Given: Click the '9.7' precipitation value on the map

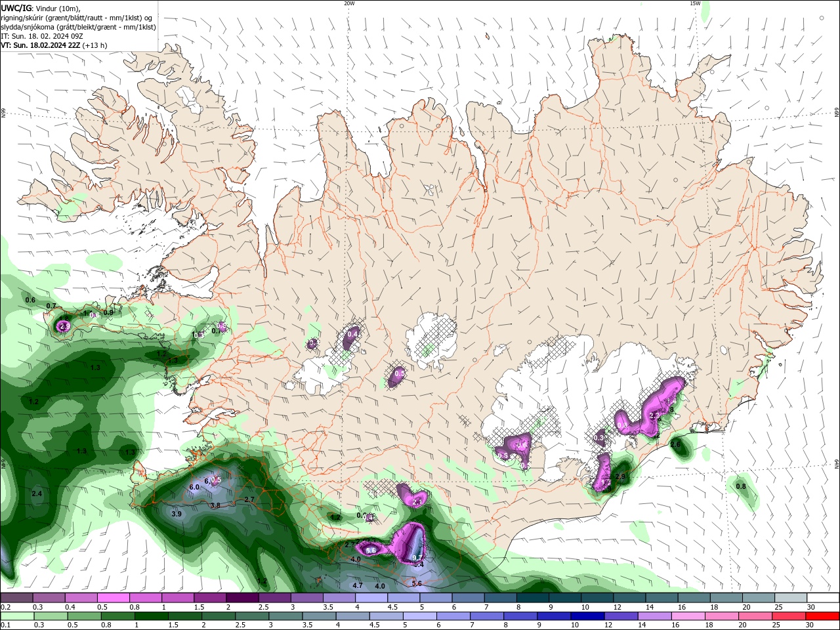Looking at the screenshot, I should click(x=418, y=557).
